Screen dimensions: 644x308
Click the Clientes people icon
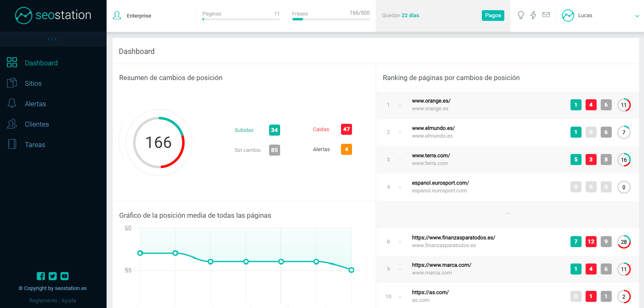tap(12, 123)
